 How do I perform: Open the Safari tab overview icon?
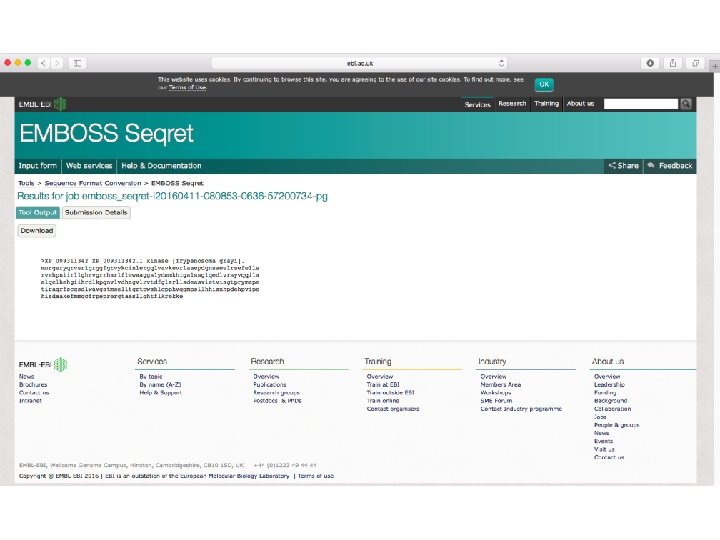pos(695,63)
